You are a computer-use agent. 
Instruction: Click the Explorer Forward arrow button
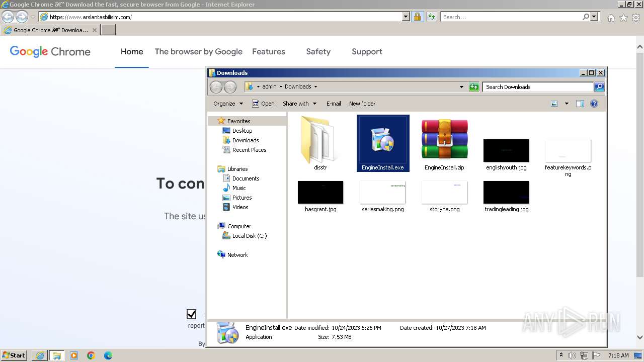230,87
